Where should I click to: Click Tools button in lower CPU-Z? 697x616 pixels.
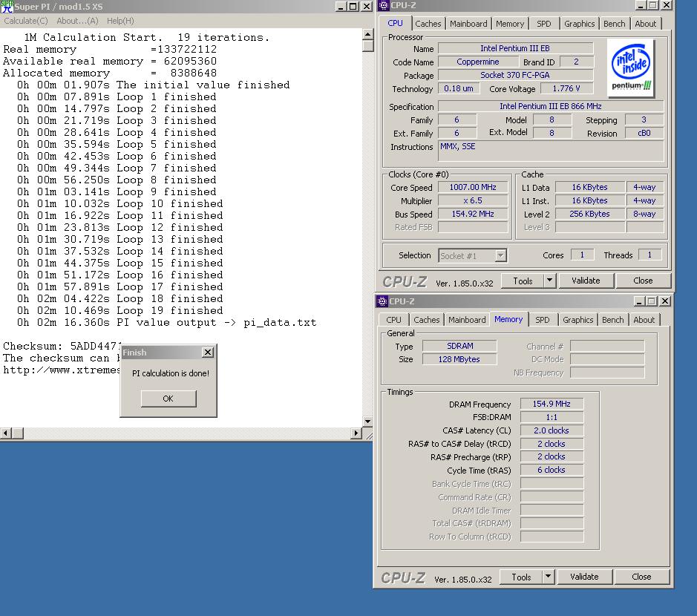click(x=521, y=577)
